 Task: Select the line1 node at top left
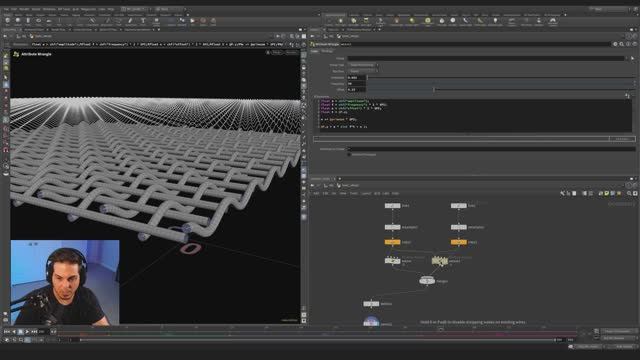[392, 205]
